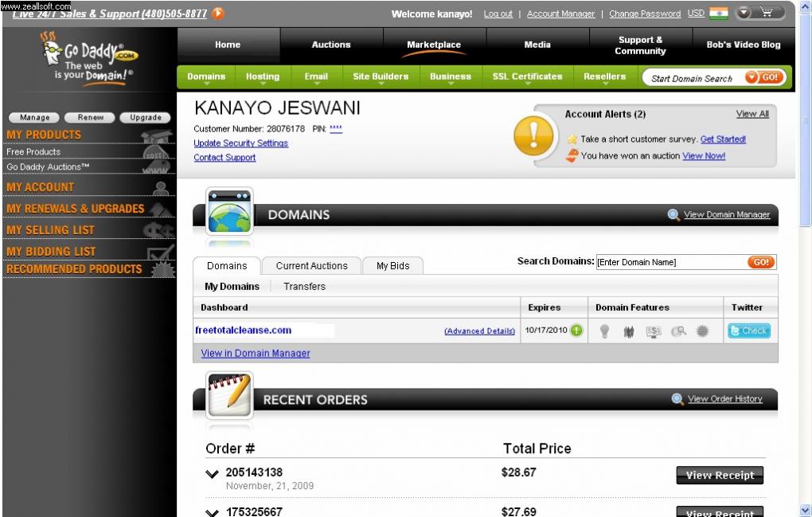The height and width of the screenshot is (517, 812).
Task: Click the USD currency link
Action: (x=696, y=14)
